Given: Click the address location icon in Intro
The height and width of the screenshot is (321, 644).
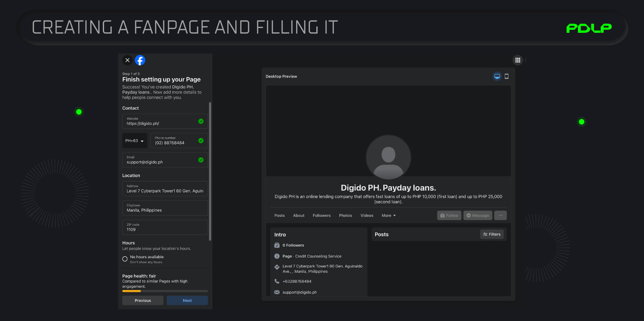Looking at the screenshot, I should (277, 267).
